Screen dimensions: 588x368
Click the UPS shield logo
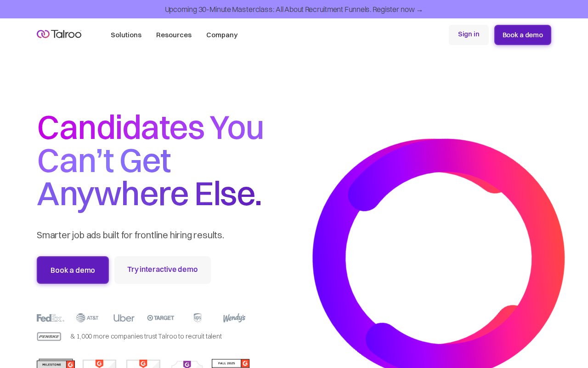198,318
